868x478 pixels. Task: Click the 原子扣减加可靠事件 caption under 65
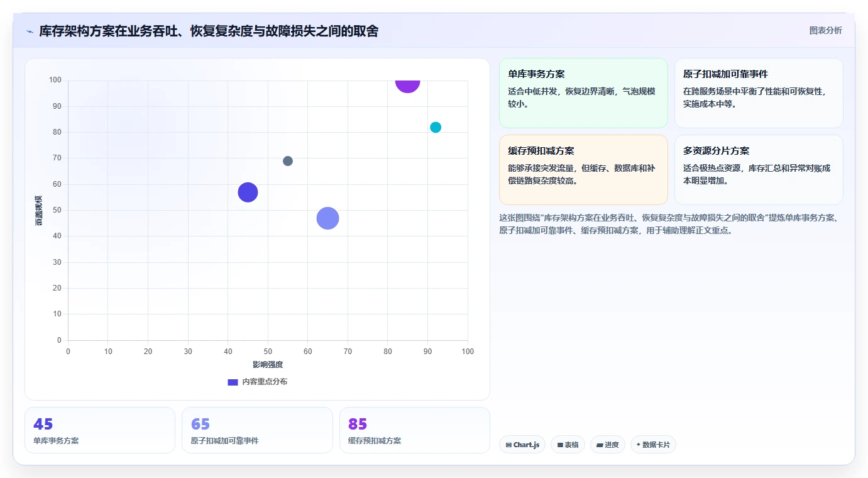coord(224,441)
